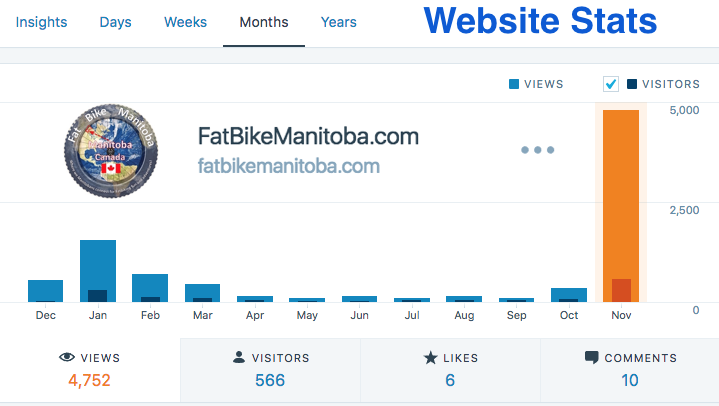This screenshot has width=719, height=406.
Task: Click the FatBikeManitoba.com site title
Action: coord(308,136)
